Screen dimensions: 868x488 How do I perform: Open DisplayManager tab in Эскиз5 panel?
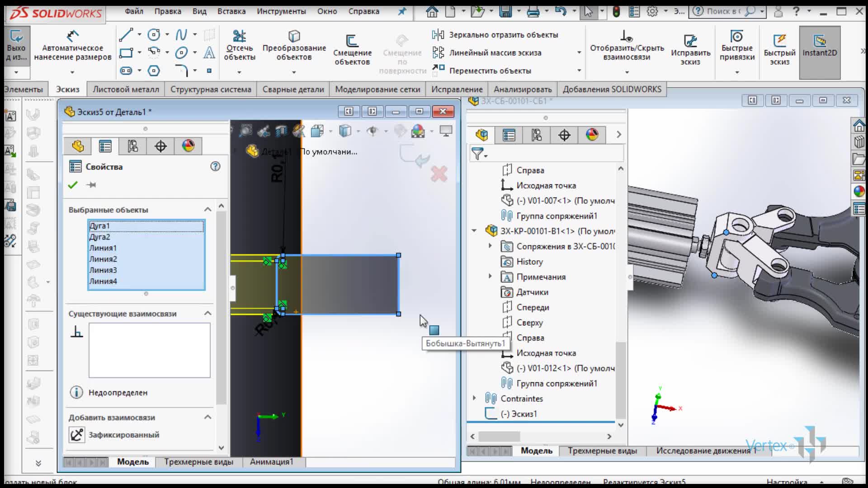[188, 146]
